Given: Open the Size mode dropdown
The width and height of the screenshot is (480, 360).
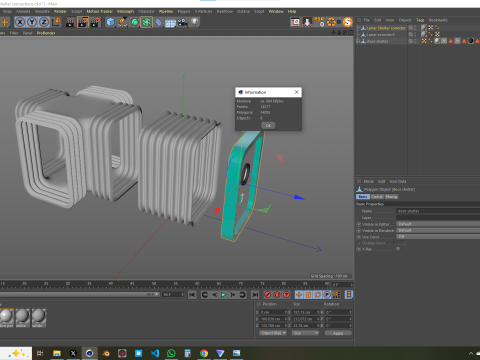Looking at the screenshot, I should [x=305, y=333].
